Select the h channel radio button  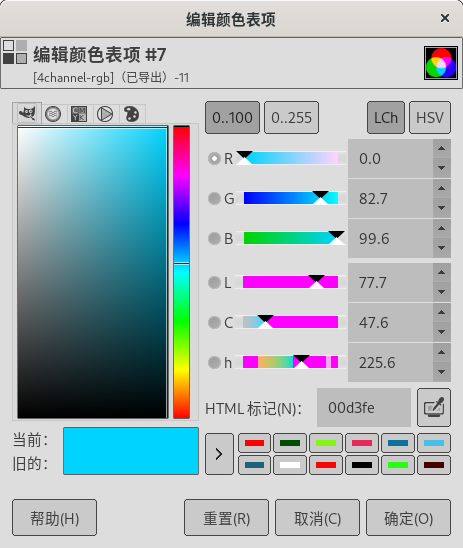coord(214,362)
